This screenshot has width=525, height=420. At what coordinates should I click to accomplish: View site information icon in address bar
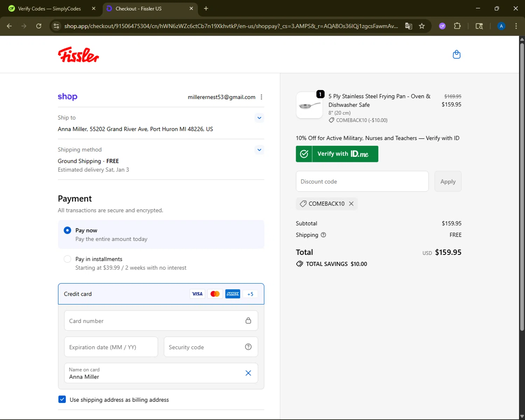click(x=56, y=26)
